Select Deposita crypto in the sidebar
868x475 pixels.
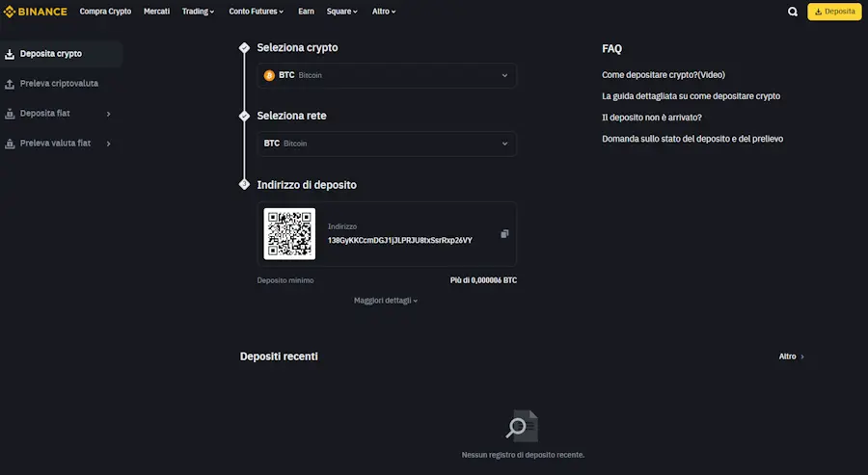61,54
